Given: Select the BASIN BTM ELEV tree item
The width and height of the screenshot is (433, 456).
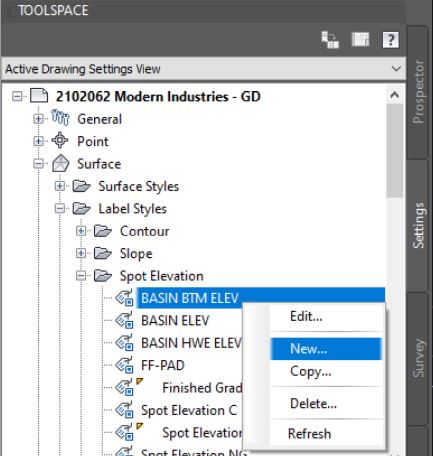Looking at the screenshot, I should (189, 298).
